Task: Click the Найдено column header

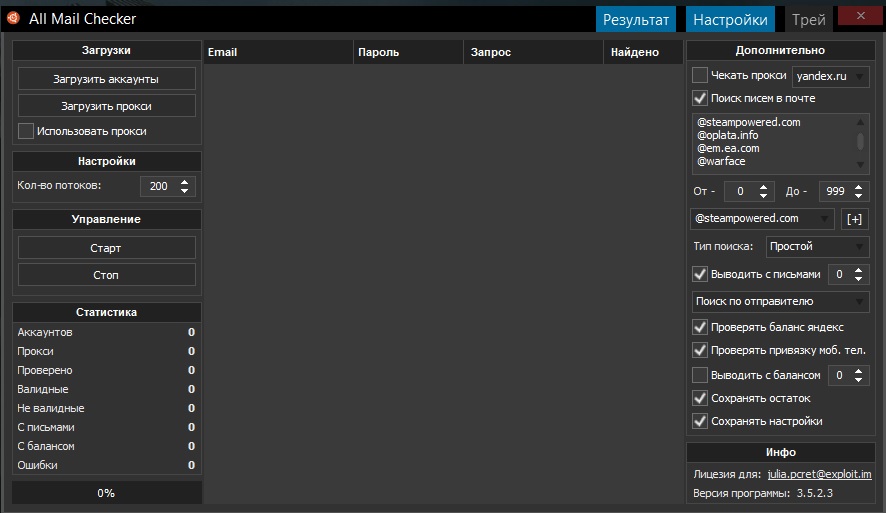Action: (x=643, y=52)
